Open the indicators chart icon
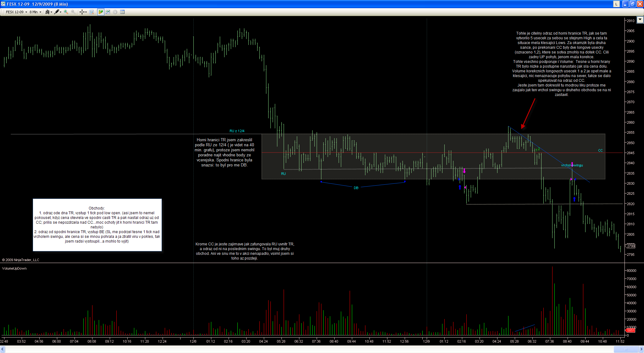The width and height of the screenshot is (644, 353). pos(108,12)
